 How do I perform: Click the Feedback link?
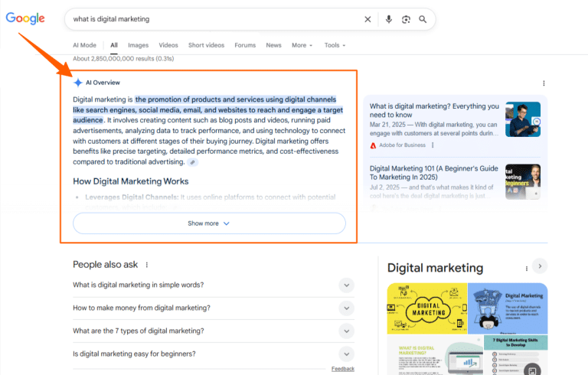click(342, 369)
